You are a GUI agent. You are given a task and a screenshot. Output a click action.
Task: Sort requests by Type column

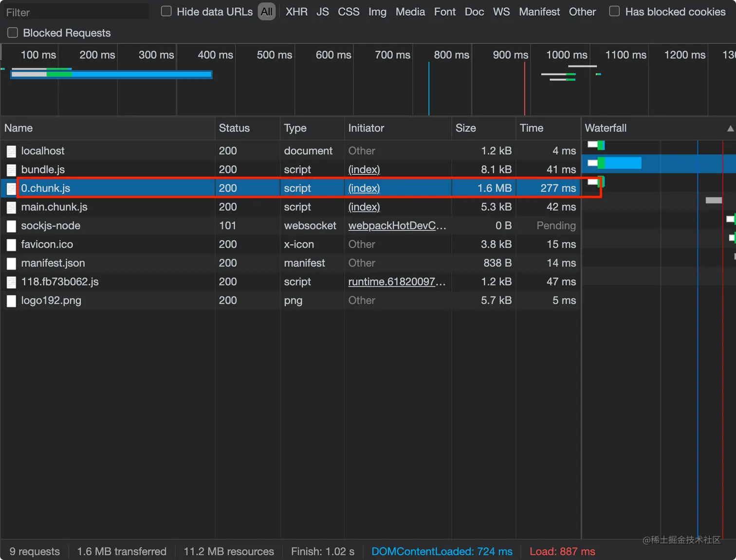[312, 128]
